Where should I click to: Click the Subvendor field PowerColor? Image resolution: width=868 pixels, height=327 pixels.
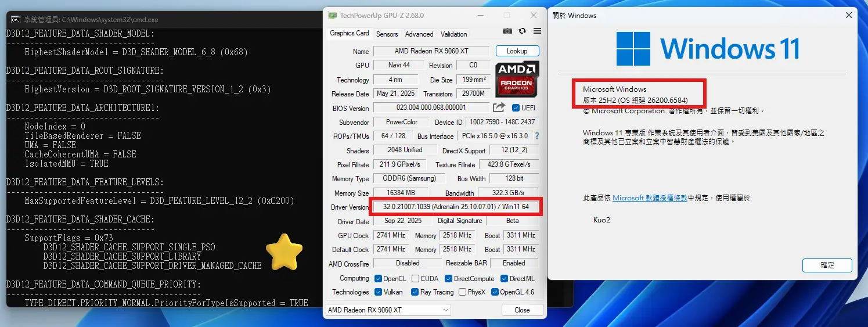[402, 122]
